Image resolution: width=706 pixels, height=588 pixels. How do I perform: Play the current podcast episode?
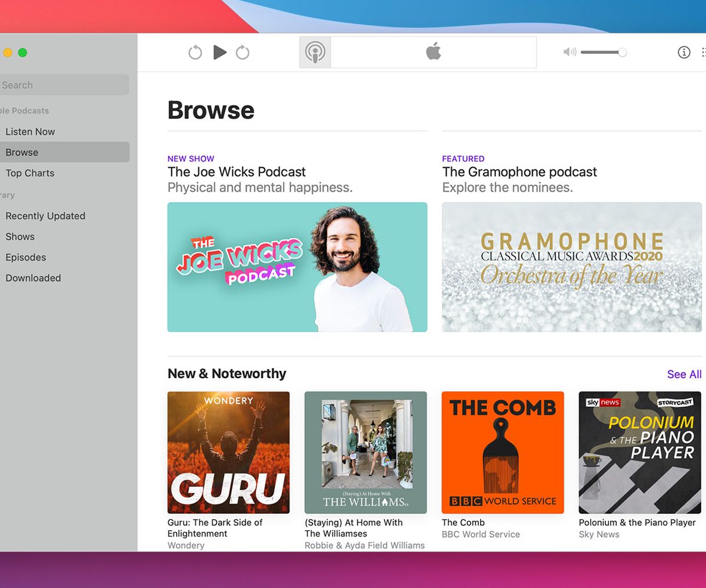click(x=220, y=52)
